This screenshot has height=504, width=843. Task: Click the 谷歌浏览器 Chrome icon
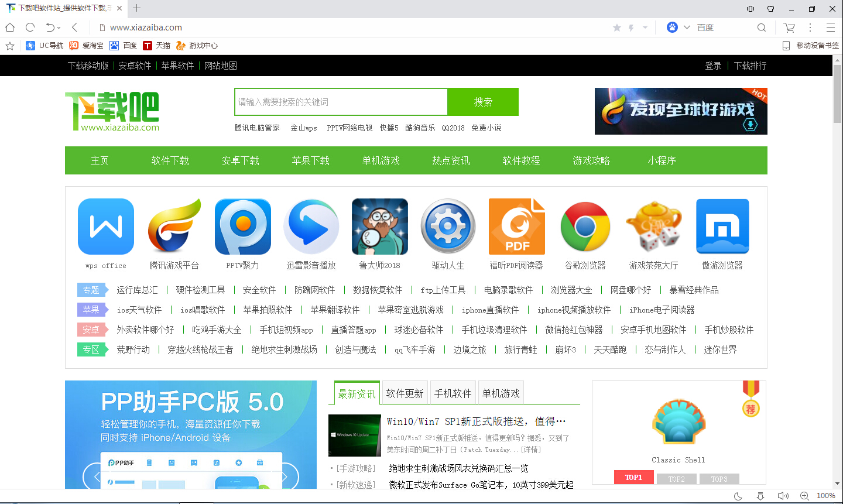coord(585,227)
